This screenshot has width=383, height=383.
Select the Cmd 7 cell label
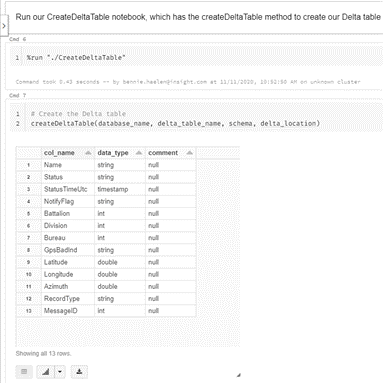click(x=18, y=95)
